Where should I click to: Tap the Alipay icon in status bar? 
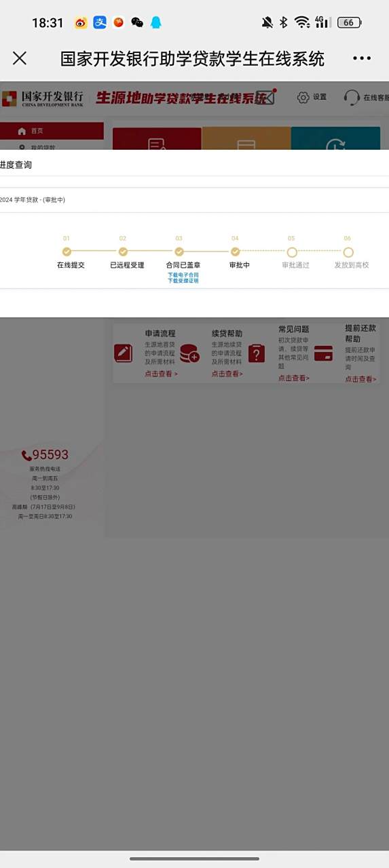[100, 22]
